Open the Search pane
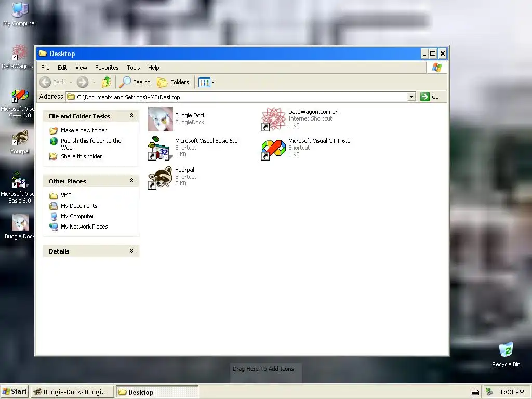This screenshot has width=532, height=399. point(135,82)
